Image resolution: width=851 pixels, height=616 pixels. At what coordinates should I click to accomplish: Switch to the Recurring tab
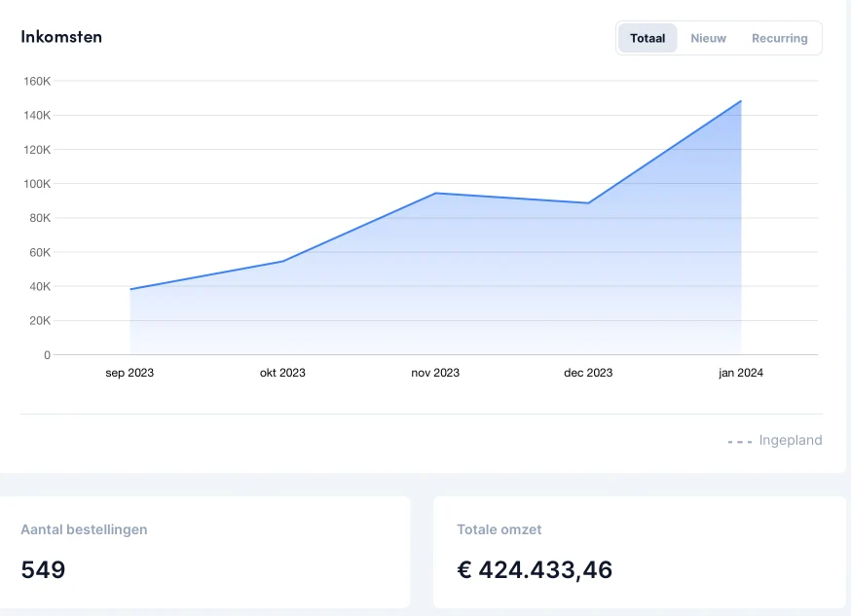click(779, 38)
